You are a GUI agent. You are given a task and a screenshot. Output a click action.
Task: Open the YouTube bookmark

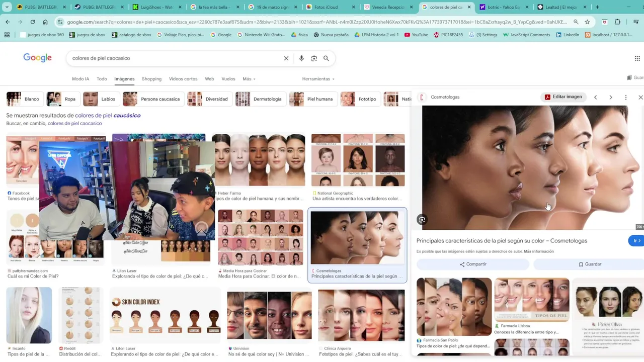416,35
